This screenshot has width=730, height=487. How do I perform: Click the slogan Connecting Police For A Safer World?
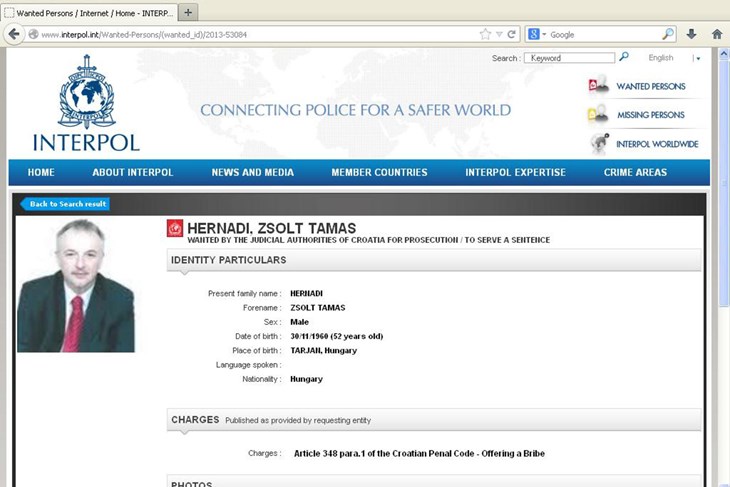[356, 110]
